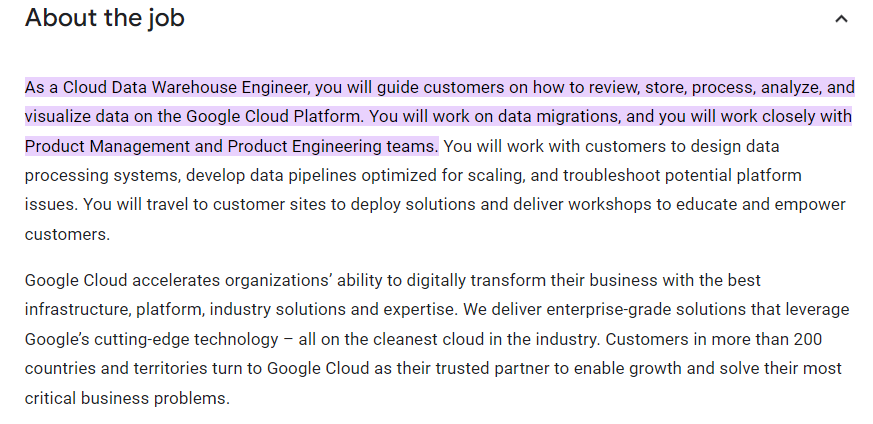The height and width of the screenshot is (424, 873).
Task: Click the single word customers ending first paragraph
Action: (x=67, y=234)
